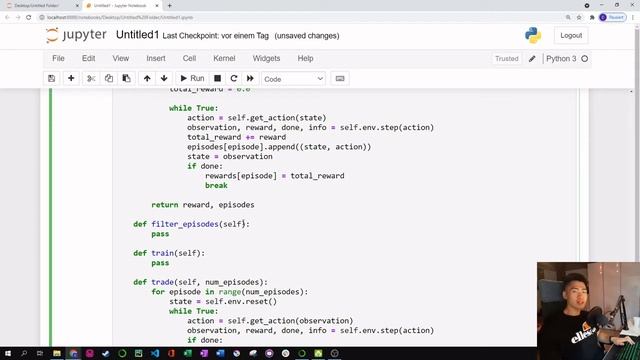The height and width of the screenshot is (360, 640).
Task: Log out with the Logout button
Action: tap(571, 36)
